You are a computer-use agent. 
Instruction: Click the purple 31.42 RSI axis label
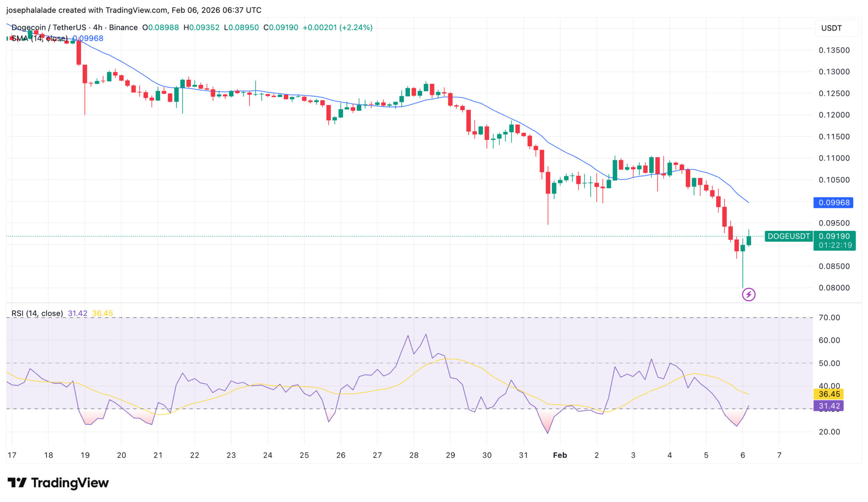click(x=829, y=406)
